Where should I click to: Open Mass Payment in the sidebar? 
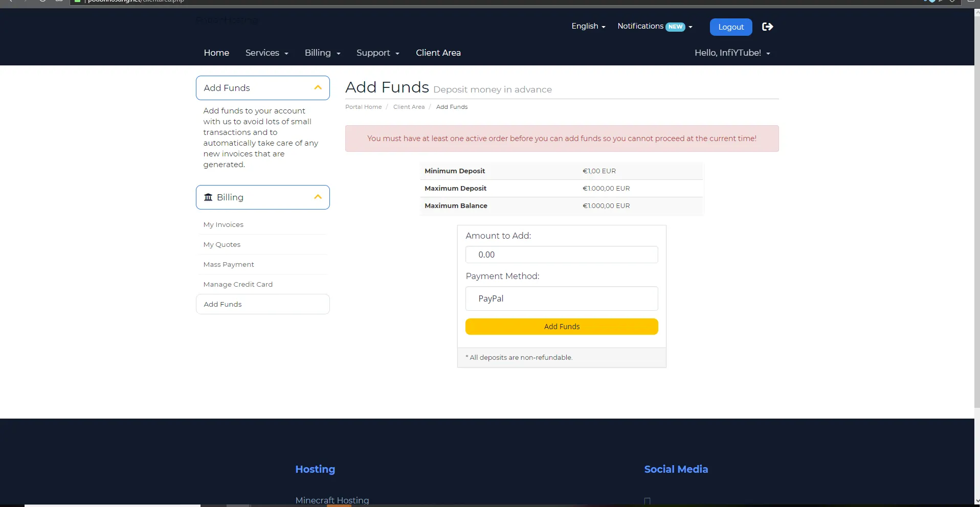click(229, 264)
